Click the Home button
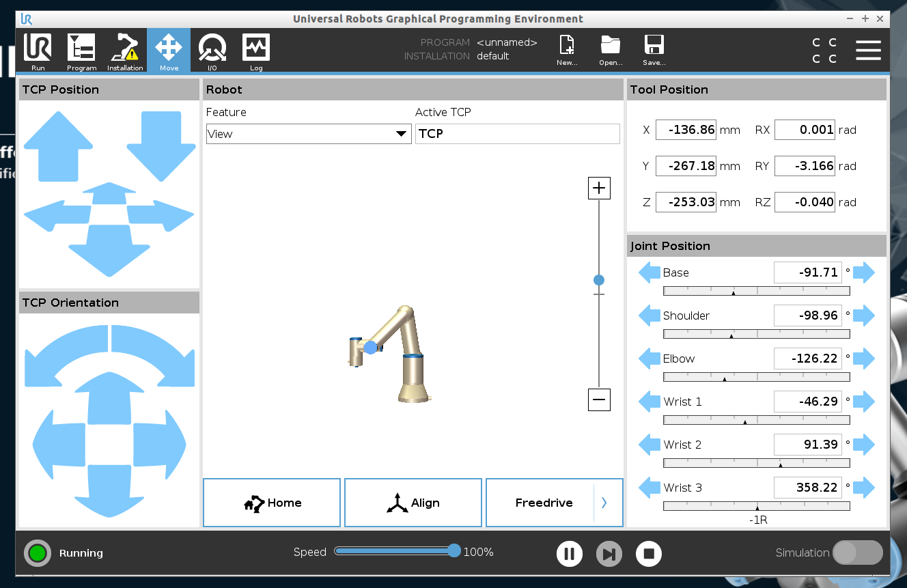The height and width of the screenshot is (588, 907). tap(272, 503)
